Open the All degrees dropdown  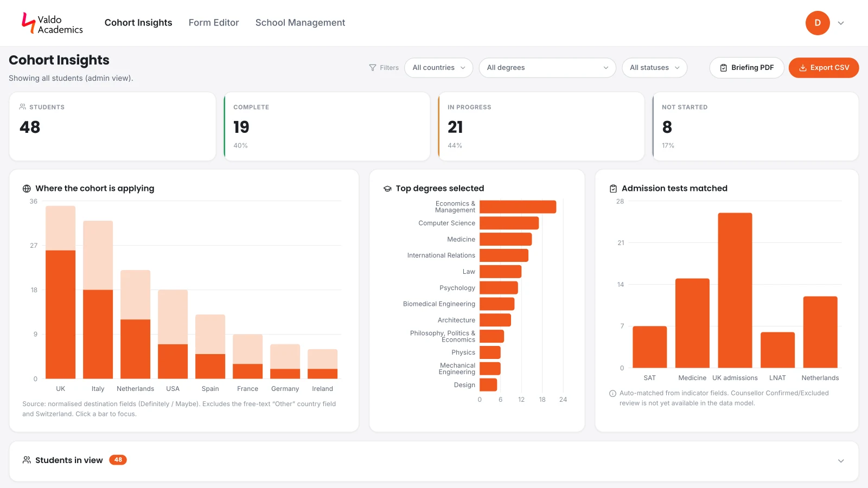click(x=547, y=68)
